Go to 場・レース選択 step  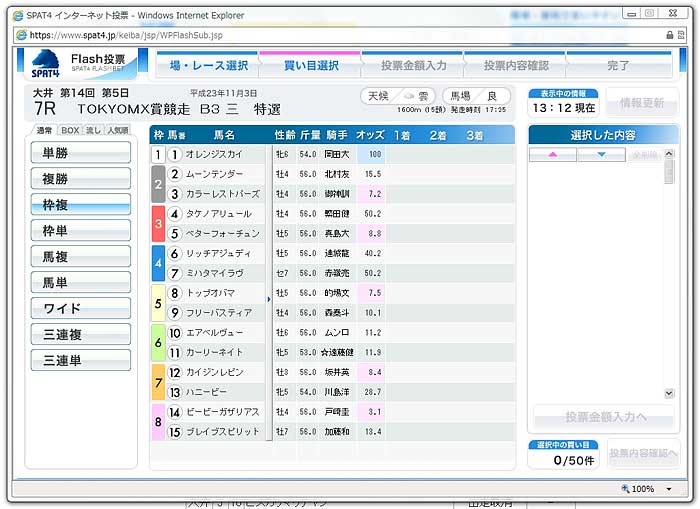tap(208, 65)
